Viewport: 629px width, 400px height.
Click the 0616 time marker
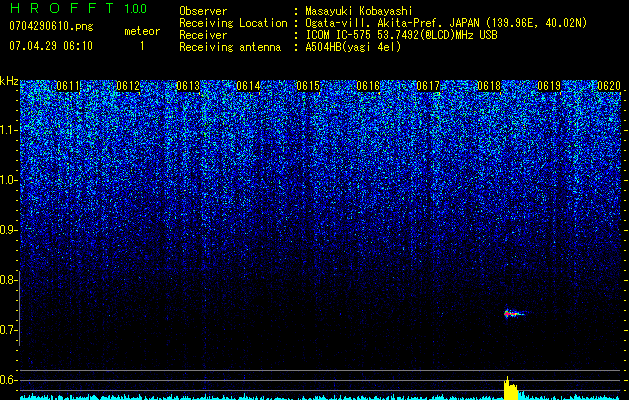[x=368, y=86]
